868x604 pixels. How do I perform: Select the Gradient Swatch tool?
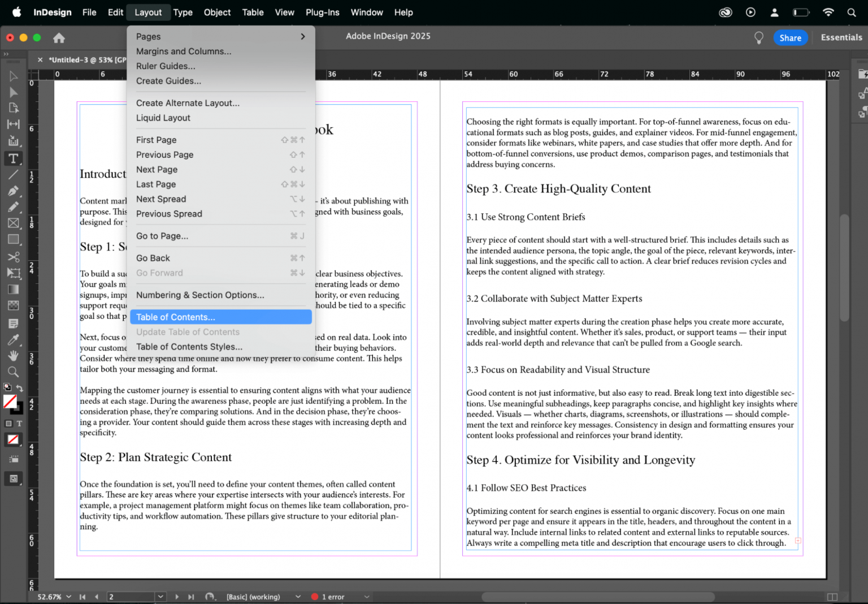point(13,290)
